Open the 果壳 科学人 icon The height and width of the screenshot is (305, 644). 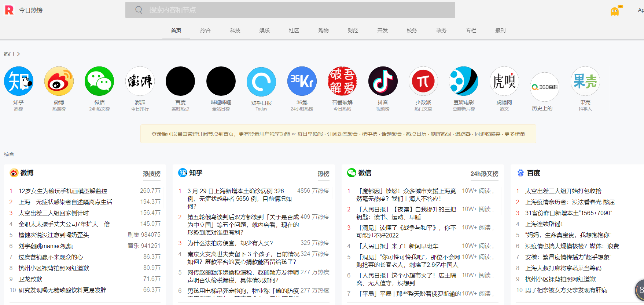[x=585, y=81]
